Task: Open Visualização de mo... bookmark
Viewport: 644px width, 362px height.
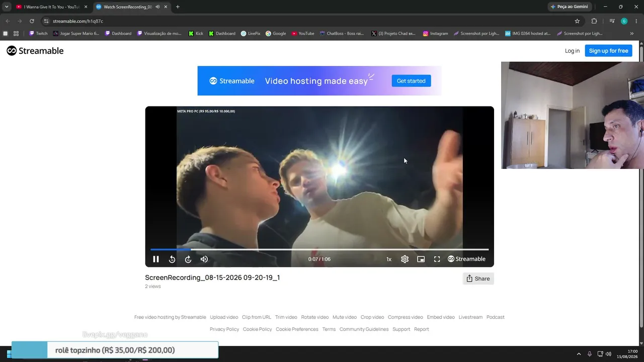Action: click(x=159, y=34)
